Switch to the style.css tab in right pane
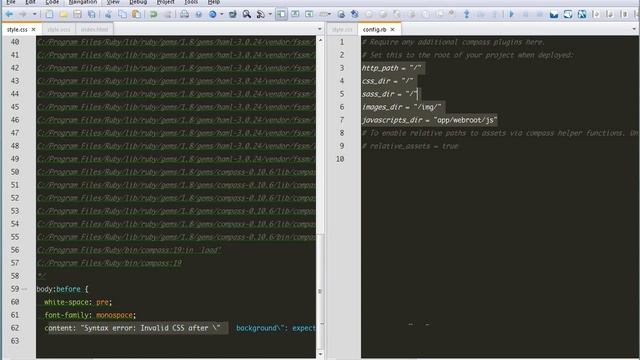 [342, 29]
